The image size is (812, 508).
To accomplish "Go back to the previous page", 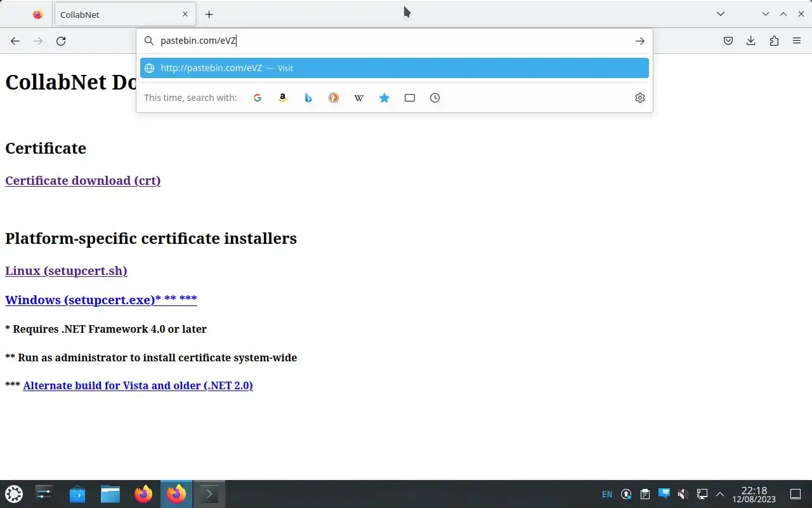I will 15,41.
